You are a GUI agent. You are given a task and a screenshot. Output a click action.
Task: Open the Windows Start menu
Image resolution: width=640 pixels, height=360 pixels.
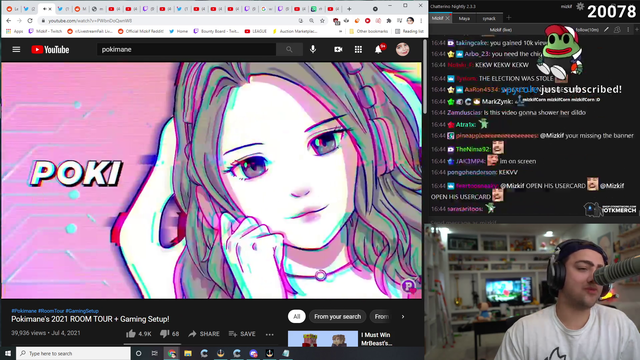tap(8, 353)
